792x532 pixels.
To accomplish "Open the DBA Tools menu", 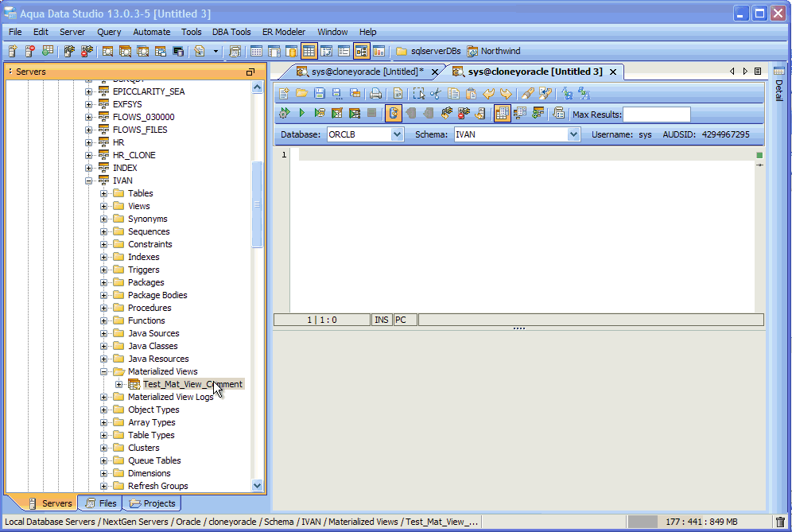I will coord(231,32).
